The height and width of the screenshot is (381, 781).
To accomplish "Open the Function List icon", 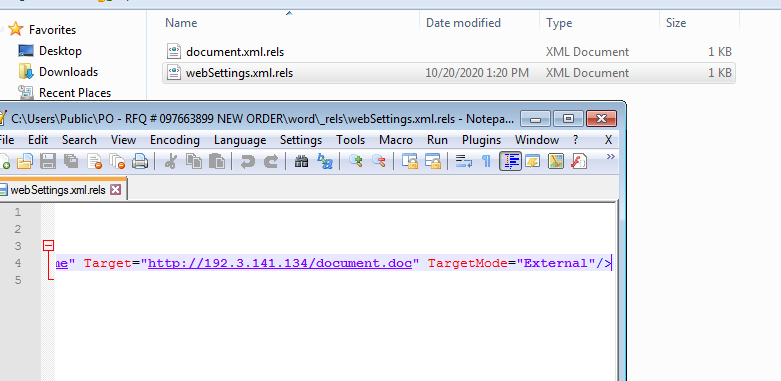I will pyautogui.click(x=579, y=161).
